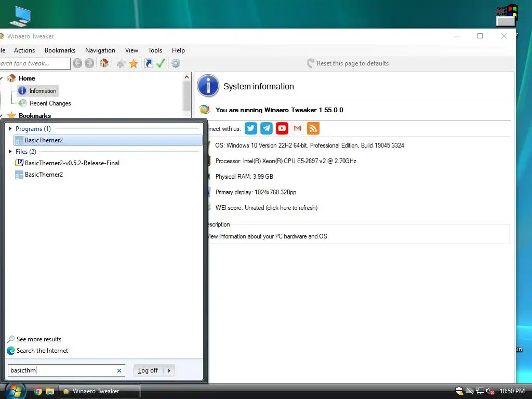This screenshot has height=399, width=532.
Task: Collapse the Programs (1) results group
Action: (x=10, y=129)
